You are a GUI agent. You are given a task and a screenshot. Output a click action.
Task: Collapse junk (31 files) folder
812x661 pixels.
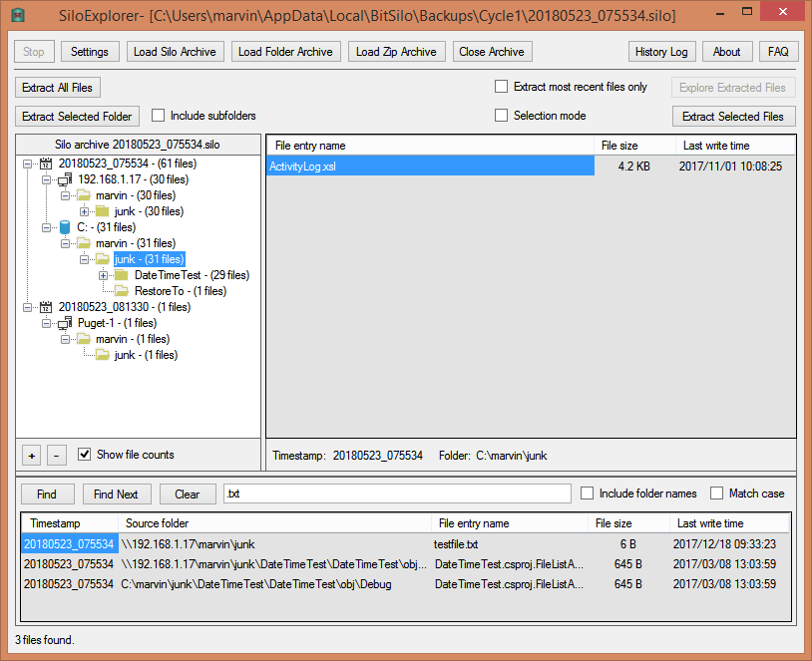[84, 259]
